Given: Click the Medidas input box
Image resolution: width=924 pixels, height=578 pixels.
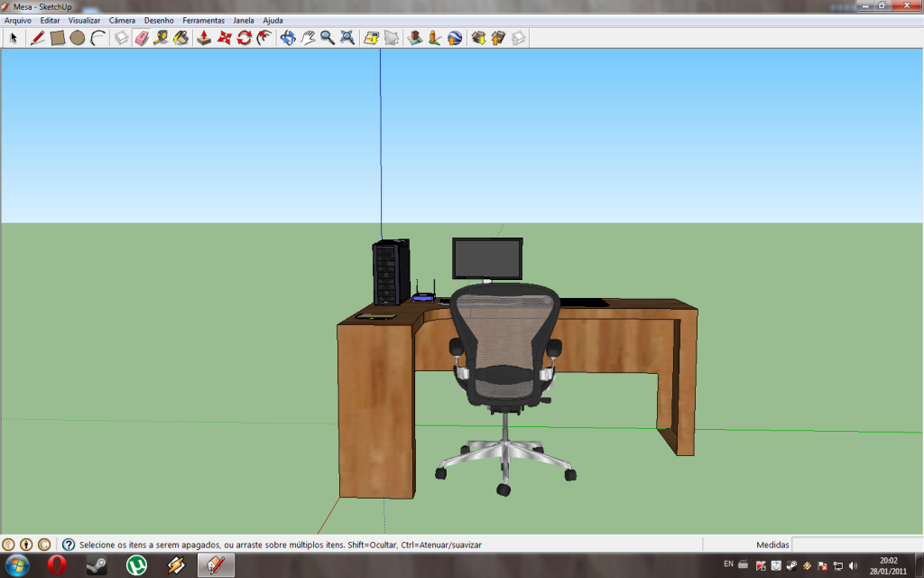Looking at the screenshot, I should tap(855, 545).
